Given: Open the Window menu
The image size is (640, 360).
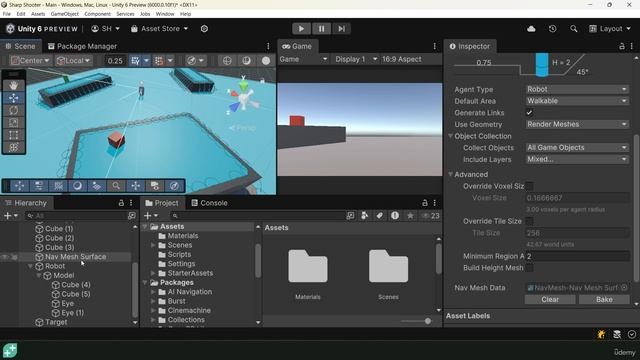Looking at the screenshot, I should [x=165, y=14].
